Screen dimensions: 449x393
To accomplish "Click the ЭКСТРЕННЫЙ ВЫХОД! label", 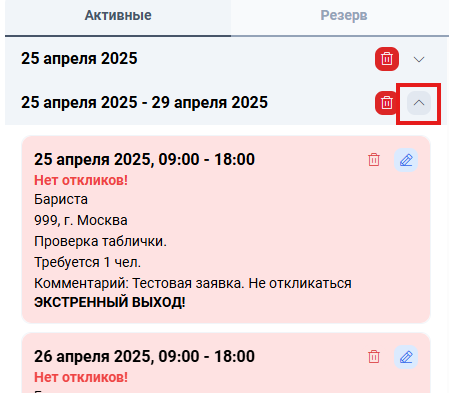I will coord(110,302).
